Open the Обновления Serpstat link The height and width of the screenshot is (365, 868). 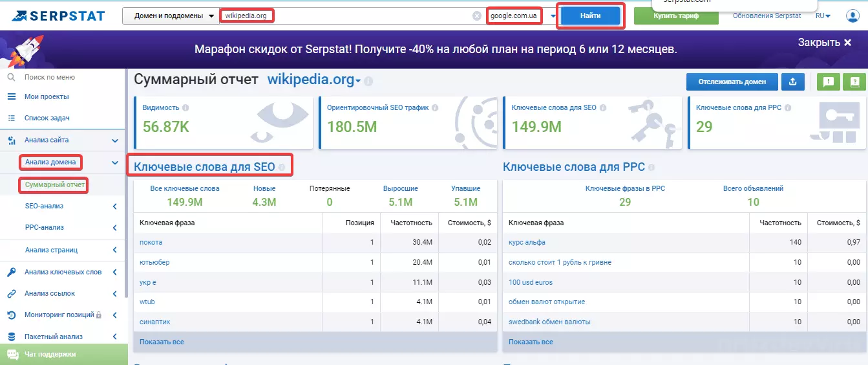pyautogui.click(x=767, y=16)
